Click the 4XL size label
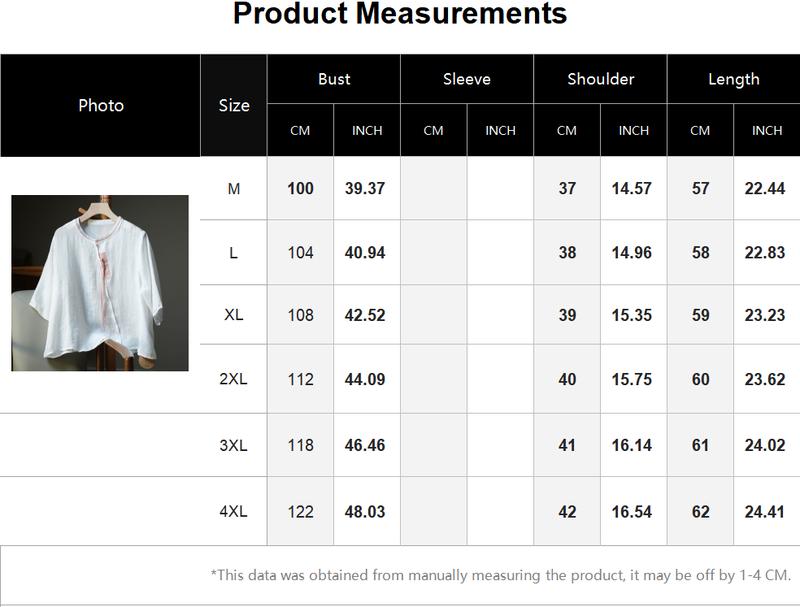 (x=234, y=511)
